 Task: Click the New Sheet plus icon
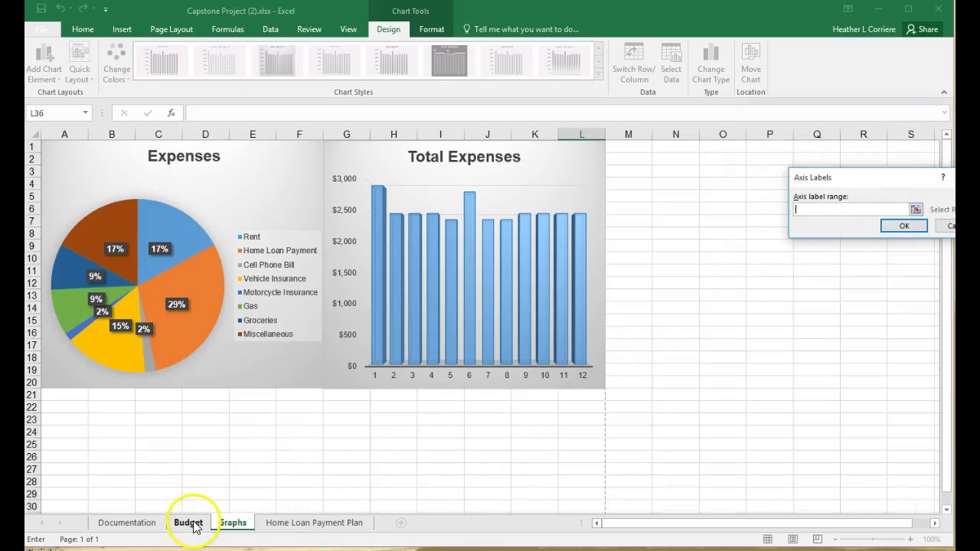pos(400,523)
